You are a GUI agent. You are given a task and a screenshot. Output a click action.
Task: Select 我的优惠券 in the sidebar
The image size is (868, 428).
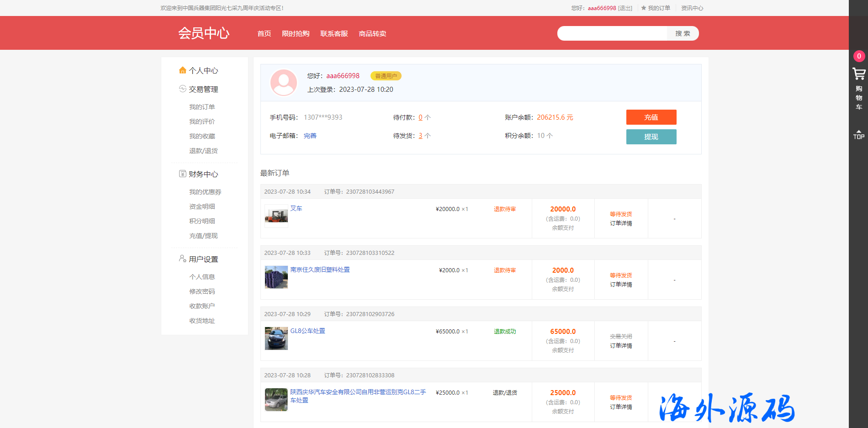(x=205, y=192)
